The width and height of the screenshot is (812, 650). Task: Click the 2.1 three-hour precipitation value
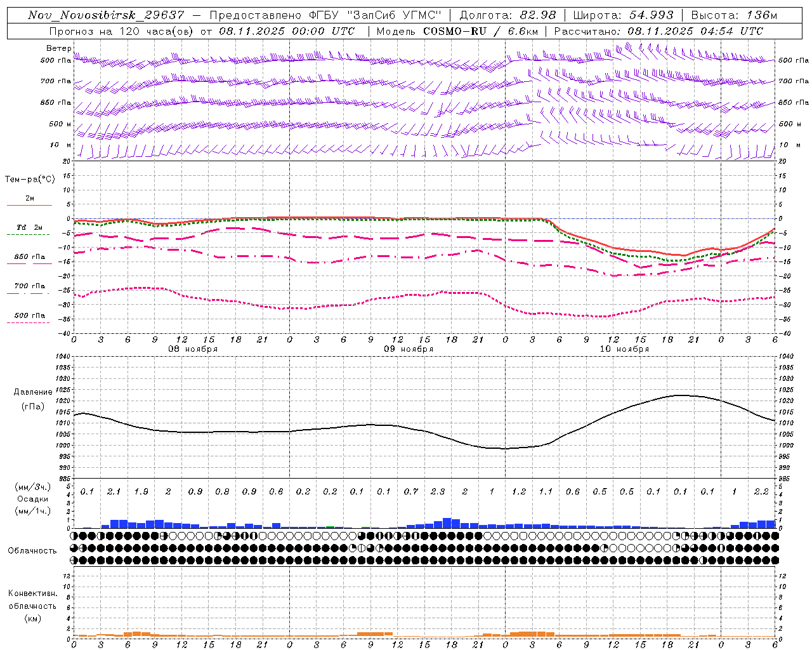click(114, 492)
